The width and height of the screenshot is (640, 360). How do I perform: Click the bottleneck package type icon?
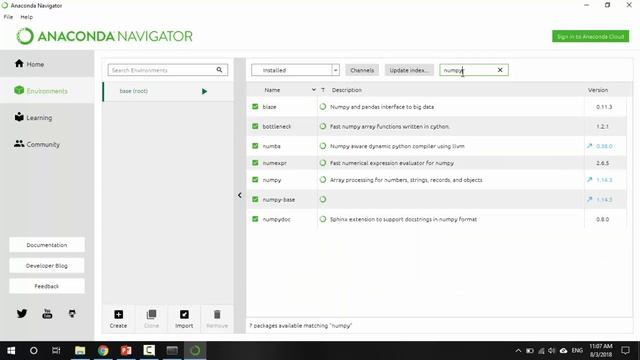[323, 126]
